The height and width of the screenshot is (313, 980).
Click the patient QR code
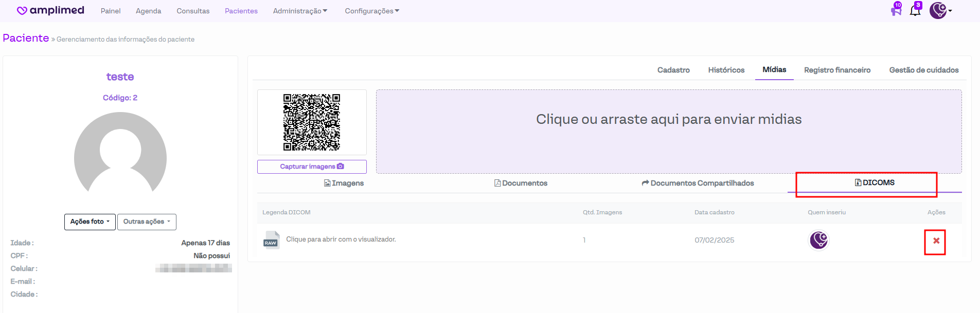pyautogui.click(x=312, y=122)
